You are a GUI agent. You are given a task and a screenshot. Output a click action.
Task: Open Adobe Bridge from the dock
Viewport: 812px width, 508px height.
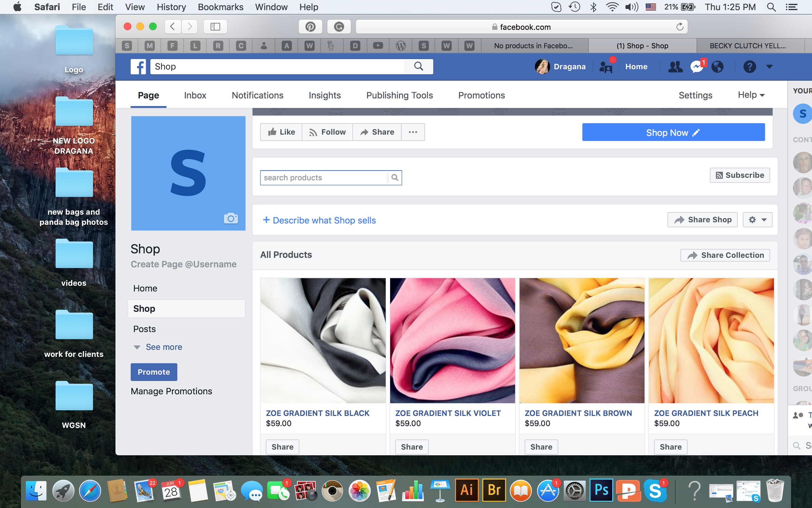coord(494,490)
